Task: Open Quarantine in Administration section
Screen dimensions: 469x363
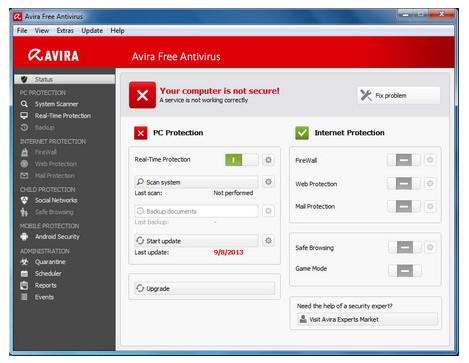Action: (x=50, y=262)
